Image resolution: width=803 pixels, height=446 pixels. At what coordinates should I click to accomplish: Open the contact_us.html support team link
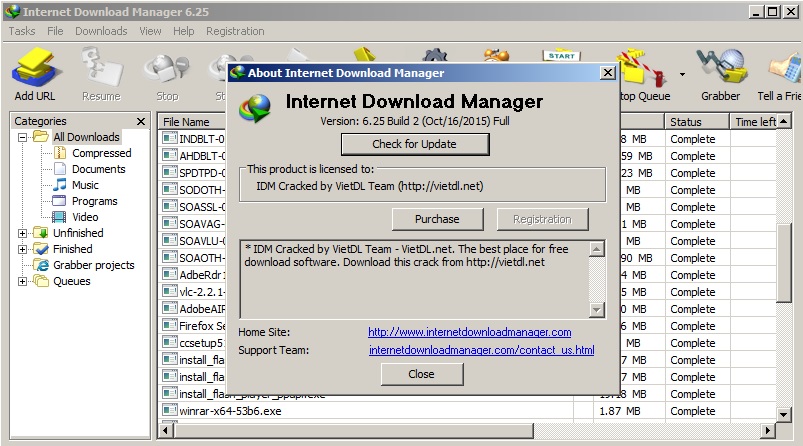tap(481, 350)
